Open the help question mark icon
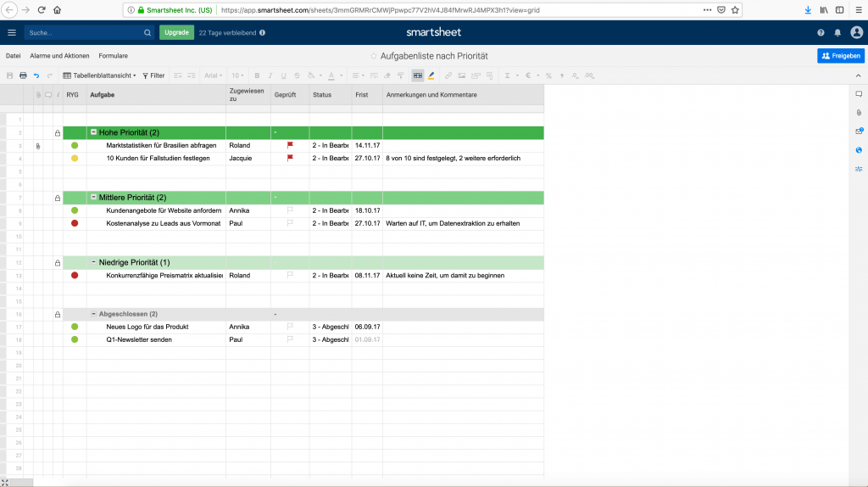The width and height of the screenshot is (868, 487). pyautogui.click(x=821, y=32)
